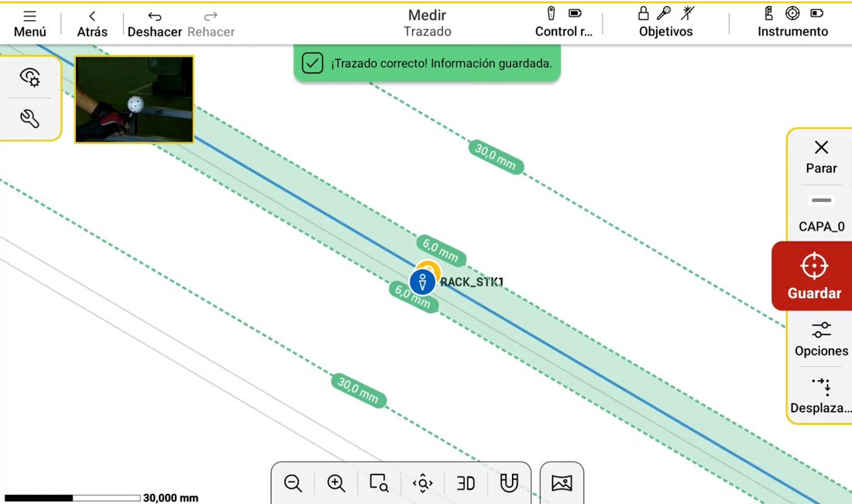Activate the zoom window tool

point(379,483)
